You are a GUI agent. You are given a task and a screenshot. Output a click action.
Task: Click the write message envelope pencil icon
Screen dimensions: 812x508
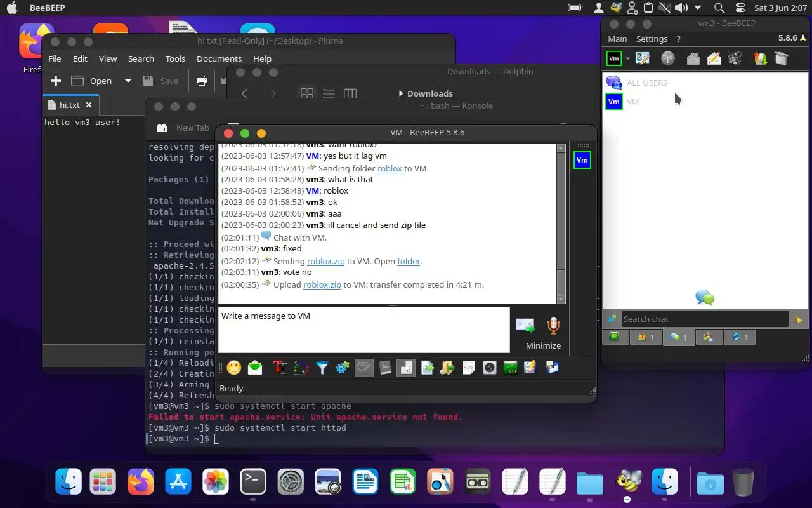click(714, 59)
